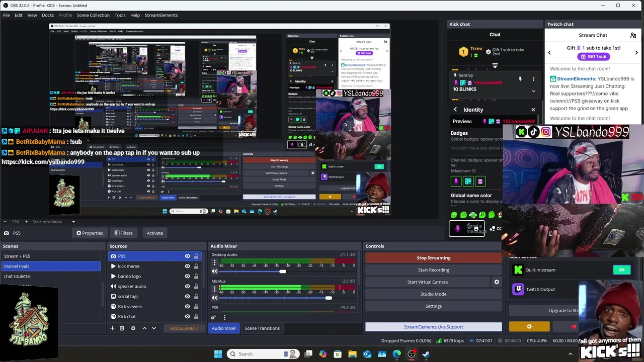
Task: Open Outlook from the taskbar
Action: 367,354
